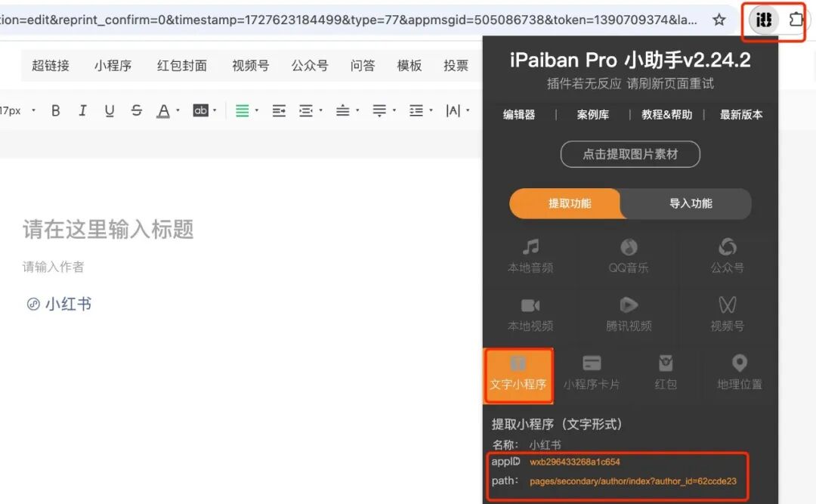This screenshot has height=504, width=816.
Task: Select the 文字小程序 extraction icon
Action: [518, 376]
